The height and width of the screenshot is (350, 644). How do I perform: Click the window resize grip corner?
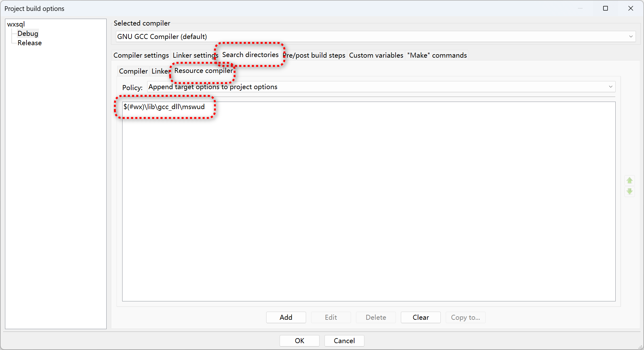click(x=640, y=346)
